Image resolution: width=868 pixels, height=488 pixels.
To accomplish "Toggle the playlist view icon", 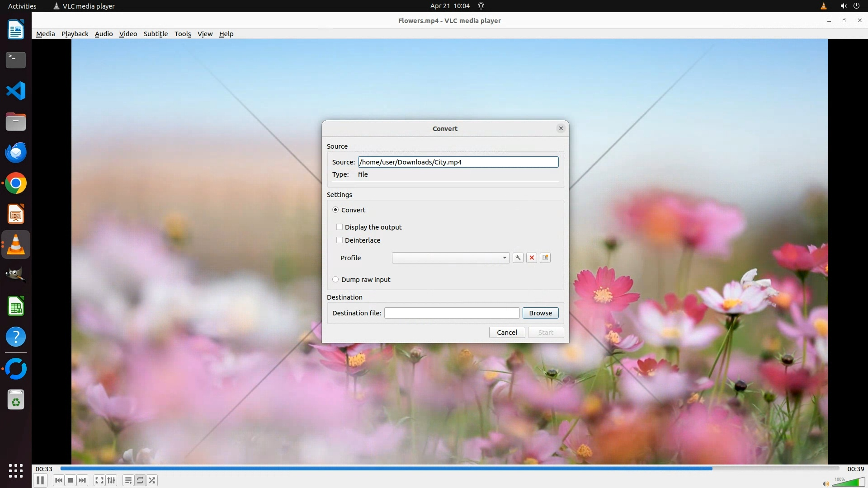I will [128, 480].
